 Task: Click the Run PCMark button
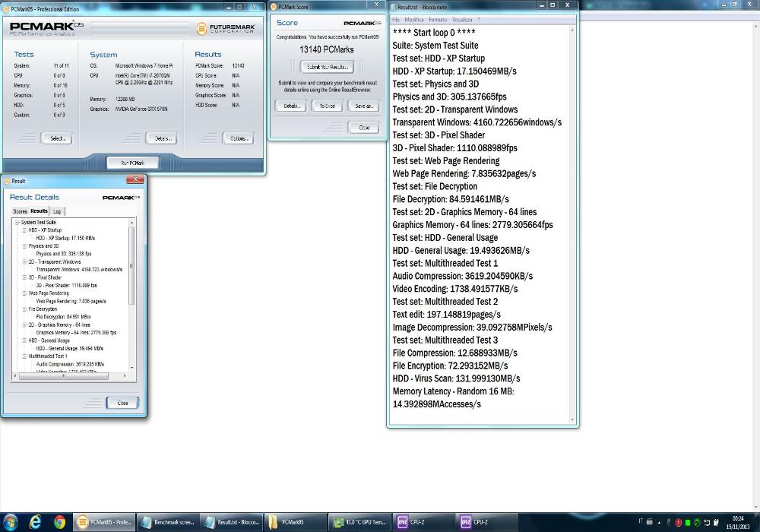tap(133, 163)
